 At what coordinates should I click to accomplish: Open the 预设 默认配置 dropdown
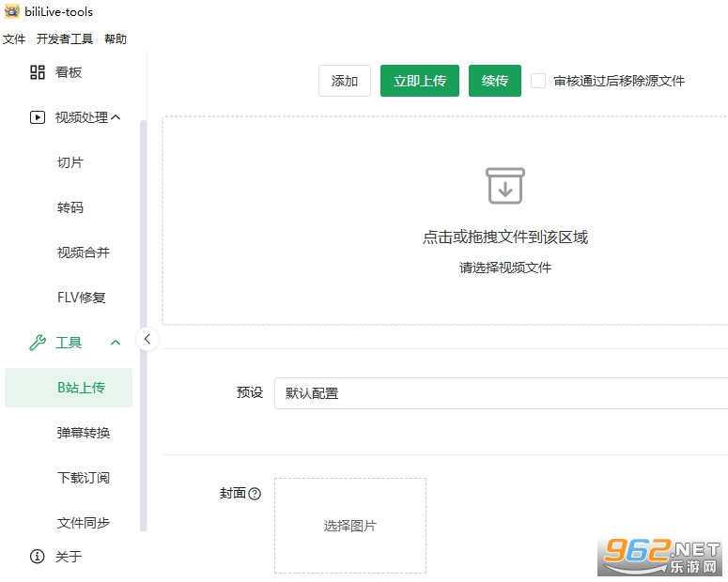click(x=501, y=393)
